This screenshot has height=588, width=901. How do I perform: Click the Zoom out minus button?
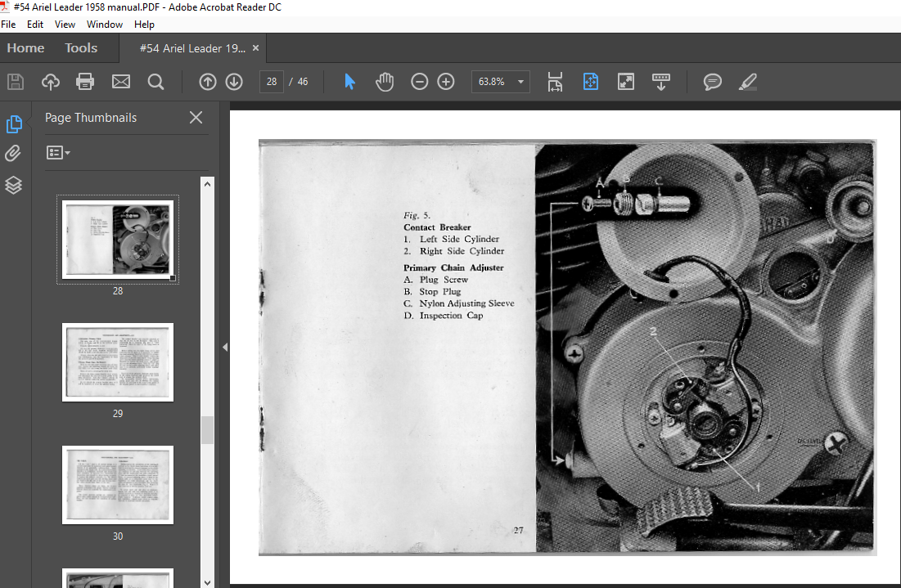click(x=420, y=82)
